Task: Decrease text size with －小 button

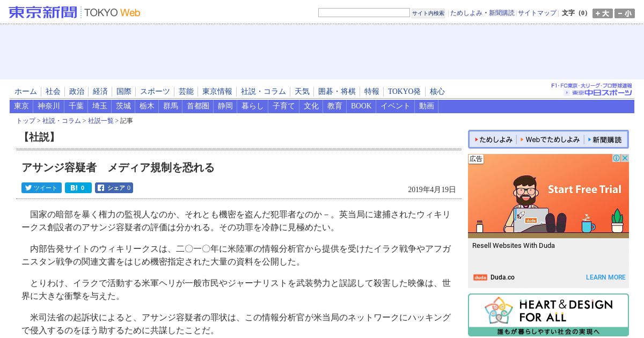Action: pyautogui.click(x=624, y=13)
